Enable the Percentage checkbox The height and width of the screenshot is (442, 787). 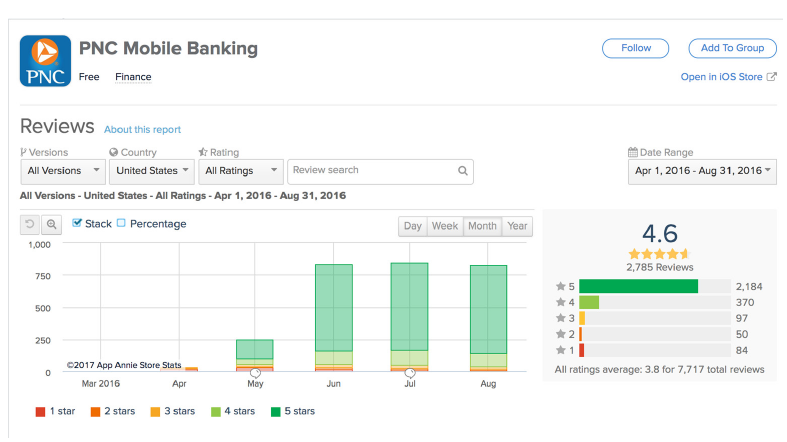(x=122, y=224)
